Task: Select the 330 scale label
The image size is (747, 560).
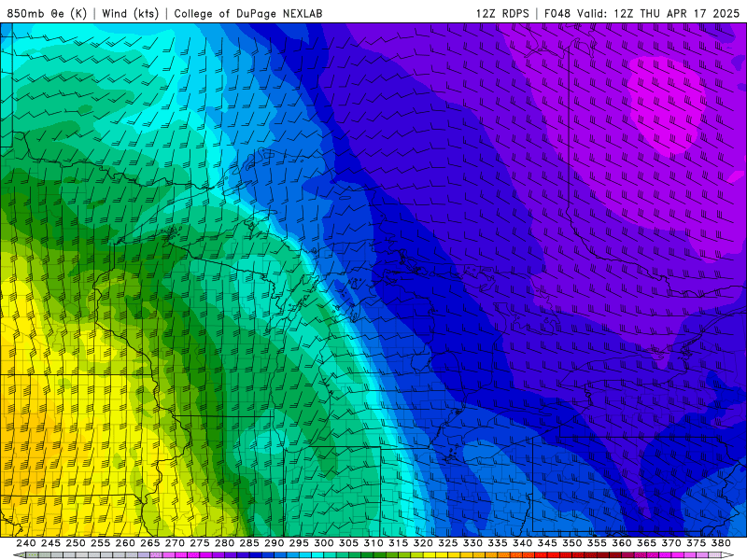Action: click(x=472, y=543)
